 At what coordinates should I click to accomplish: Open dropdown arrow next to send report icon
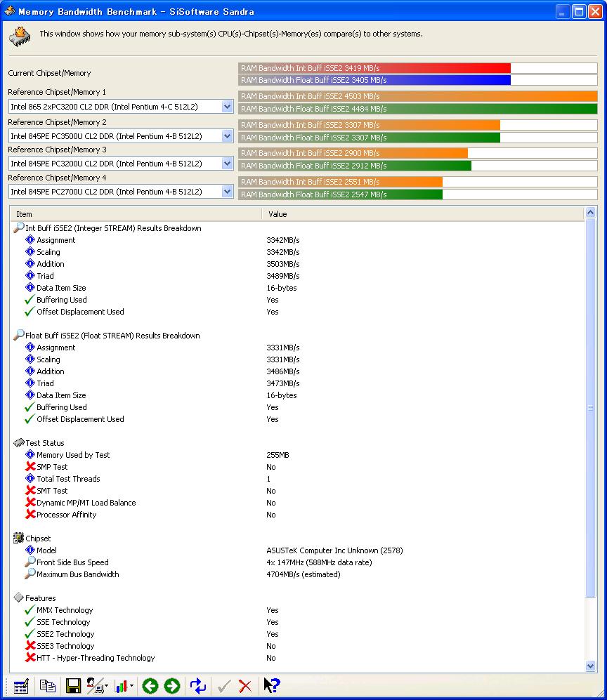(106, 686)
